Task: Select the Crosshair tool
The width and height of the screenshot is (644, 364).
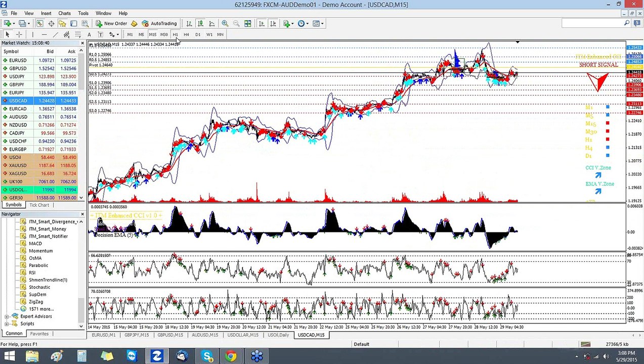Action: [x=19, y=34]
